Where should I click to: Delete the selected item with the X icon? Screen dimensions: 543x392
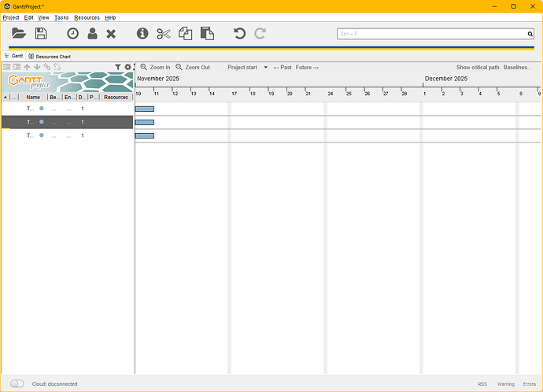point(111,33)
